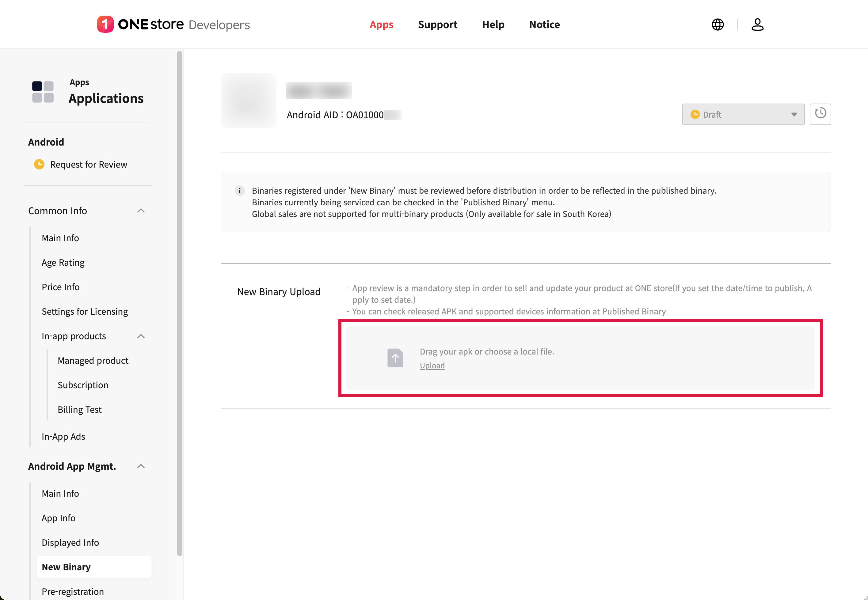
Task: Click the blurred app thumbnail image
Action: point(249,101)
